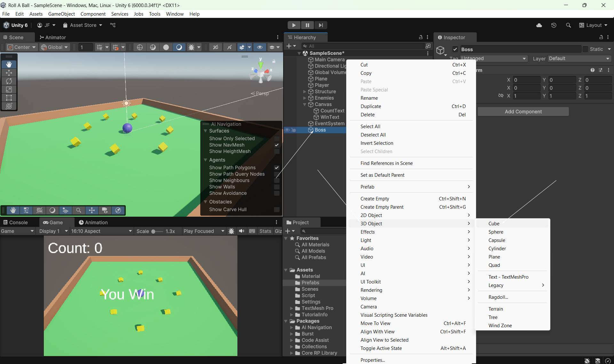Adjust the Game view Scale slider
This screenshot has height=364, width=614.
tap(154, 231)
